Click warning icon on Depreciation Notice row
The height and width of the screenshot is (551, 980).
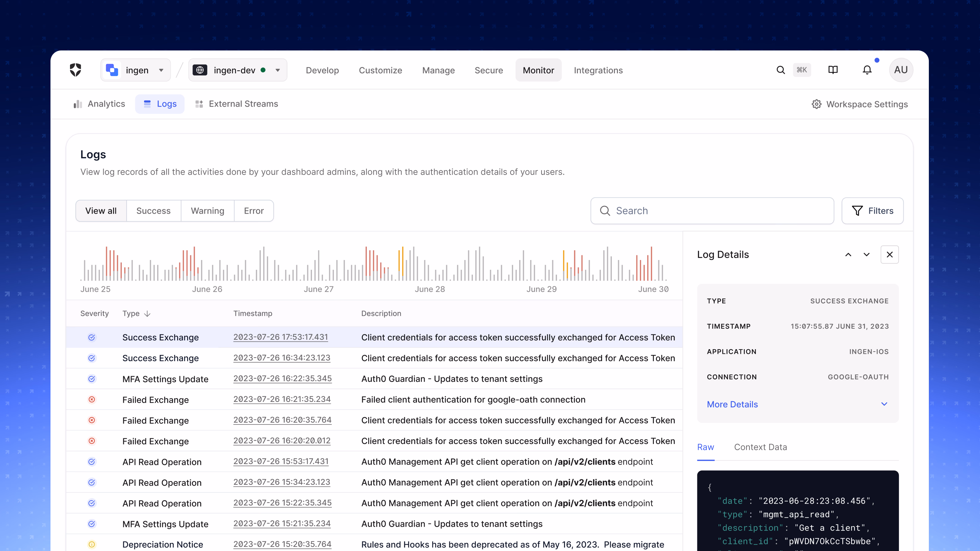tap(92, 544)
